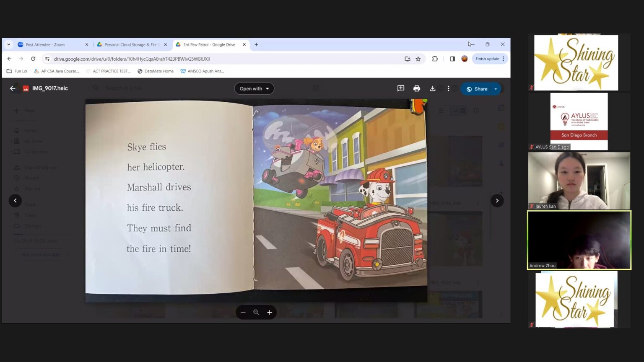The height and width of the screenshot is (362, 644).
Task: Open the tab search dropdown
Action: click(x=8, y=44)
